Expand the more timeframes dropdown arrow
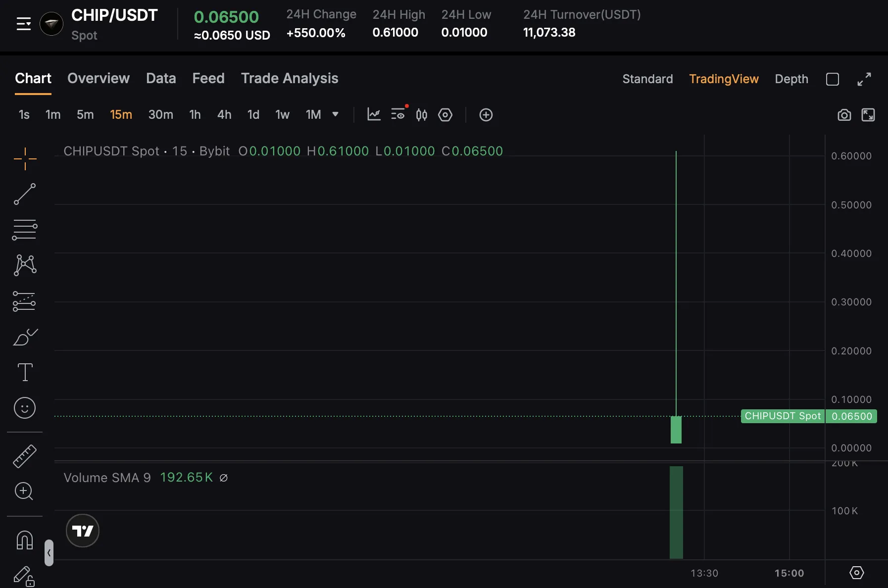 coord(335,115)
